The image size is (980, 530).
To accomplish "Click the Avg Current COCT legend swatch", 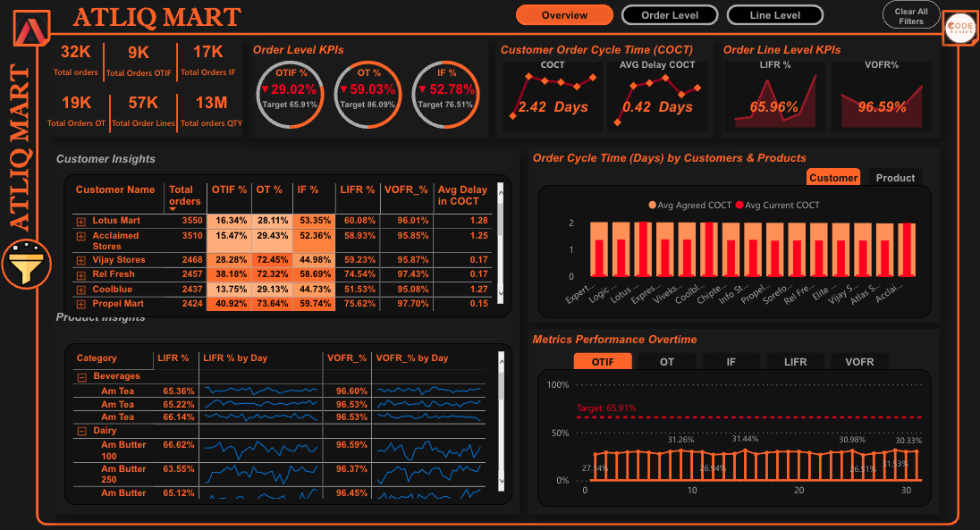I will tap(739, 205).
